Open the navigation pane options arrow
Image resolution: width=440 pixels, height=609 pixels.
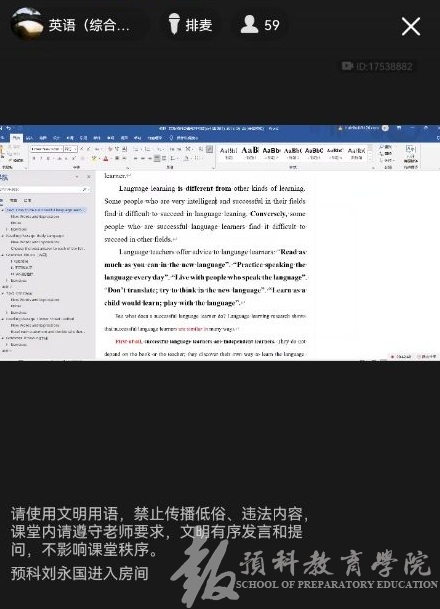click(x=77, y=177)
